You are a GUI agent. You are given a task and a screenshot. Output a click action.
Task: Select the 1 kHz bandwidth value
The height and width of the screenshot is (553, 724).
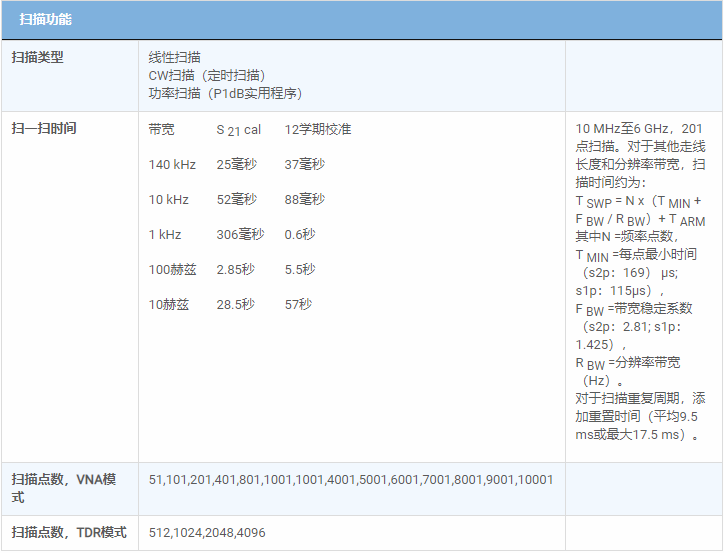coord(165,235)
